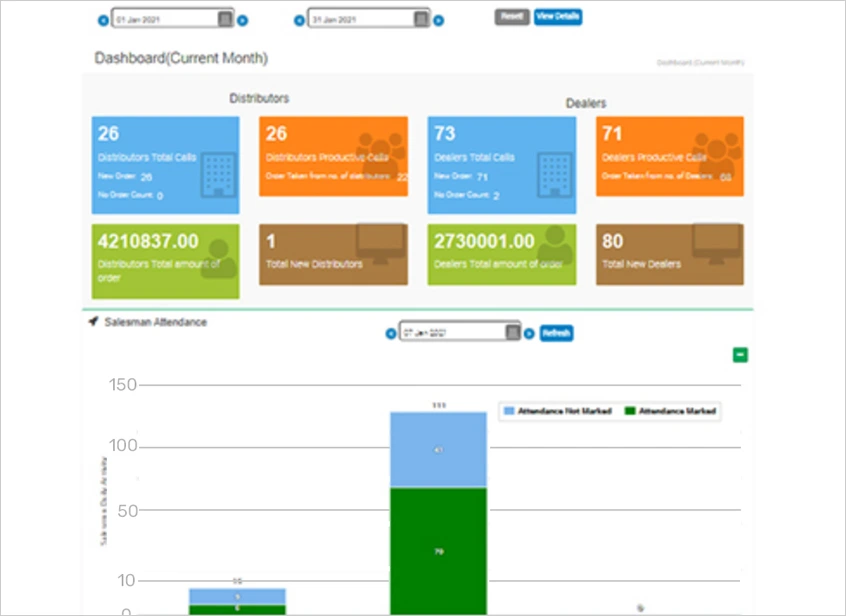Click Refresh beside the attendance date

click(x=555, y=333)
